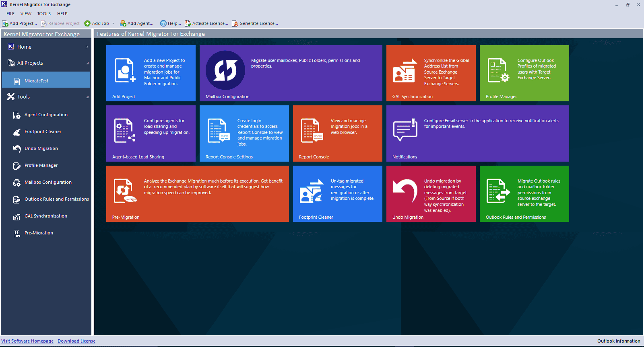Open the MigrateTest project
Screen dimensions: 644x347
[x=46, y=80]
